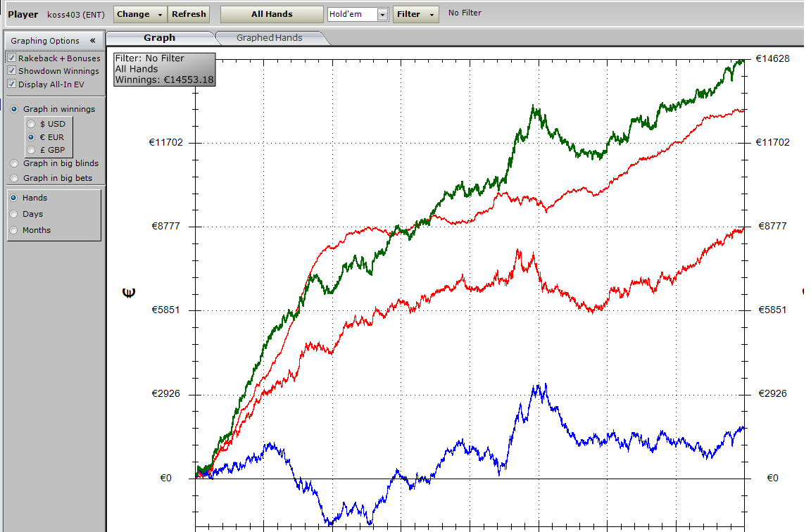
Task: Open the Graph tab
Action: pyautogui.click(x=159, y=38)
